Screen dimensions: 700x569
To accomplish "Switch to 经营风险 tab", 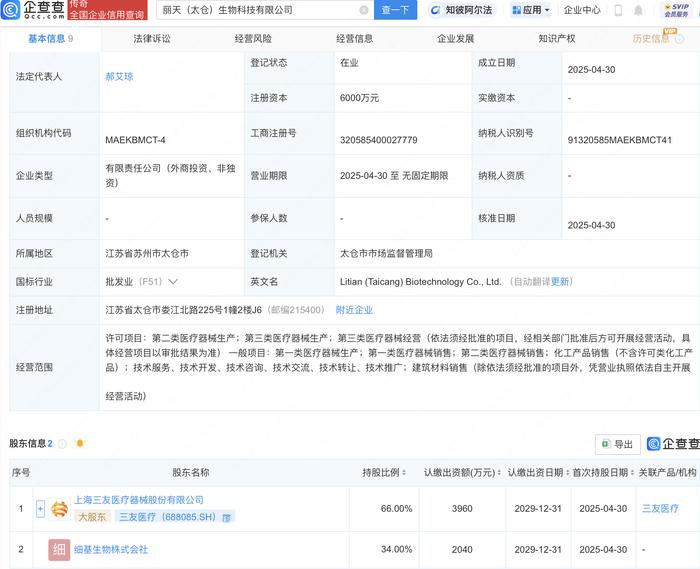I will [253, 39].
